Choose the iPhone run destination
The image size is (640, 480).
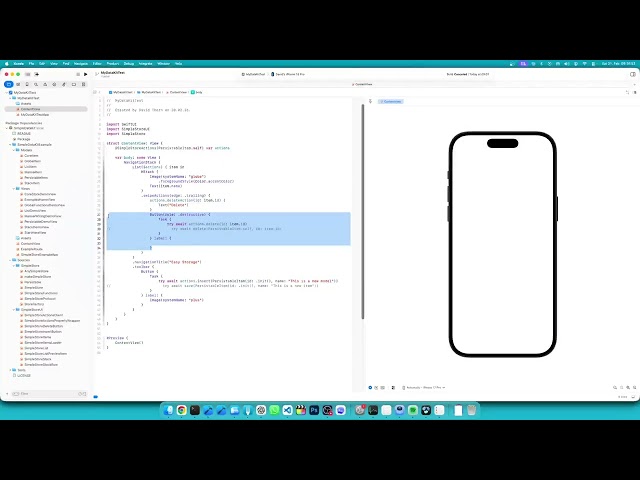click(288, 74)
